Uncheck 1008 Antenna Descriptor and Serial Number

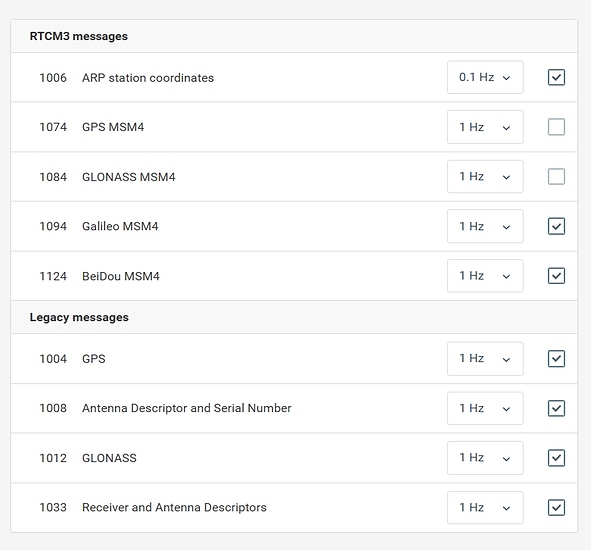[x=556, y=408]
